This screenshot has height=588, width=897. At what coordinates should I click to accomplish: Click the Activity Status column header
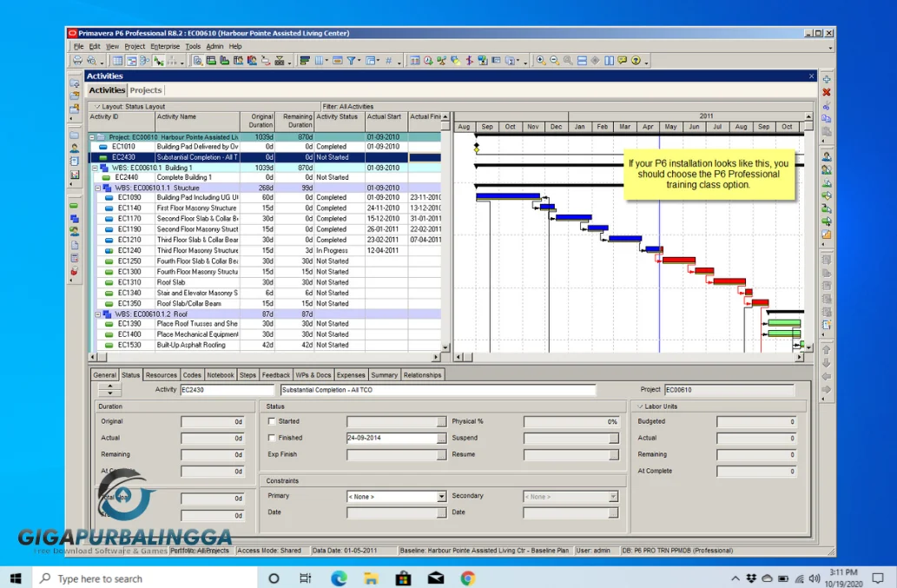(x=340, y=122)
